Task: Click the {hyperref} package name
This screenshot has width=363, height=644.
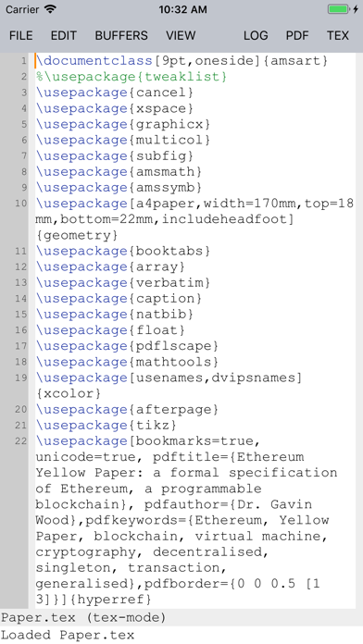Action: pos(110,600)
